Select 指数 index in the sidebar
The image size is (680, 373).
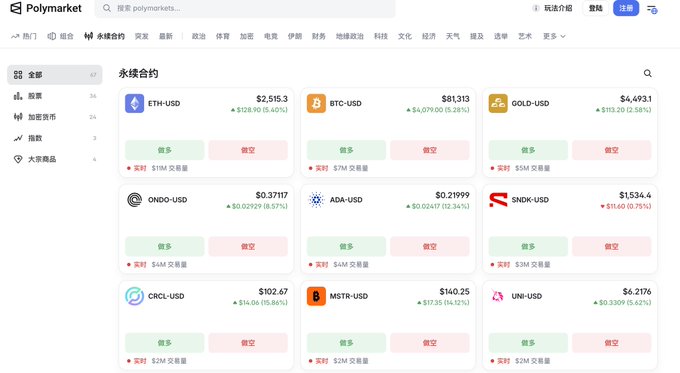[55, 138]
